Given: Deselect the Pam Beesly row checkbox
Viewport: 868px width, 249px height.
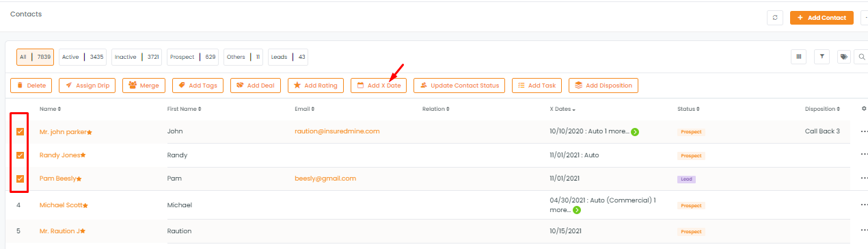Looking at the screenshot, I should [20, 179].
